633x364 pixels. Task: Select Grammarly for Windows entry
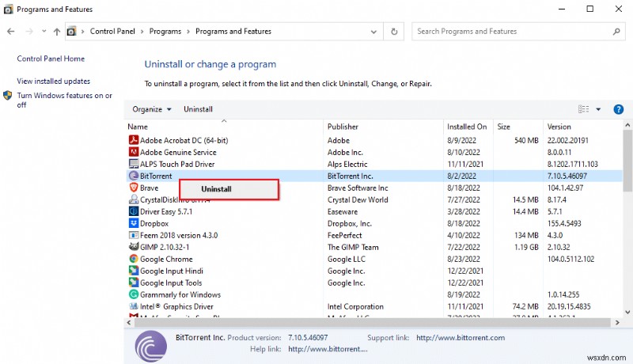click(180, 295)
